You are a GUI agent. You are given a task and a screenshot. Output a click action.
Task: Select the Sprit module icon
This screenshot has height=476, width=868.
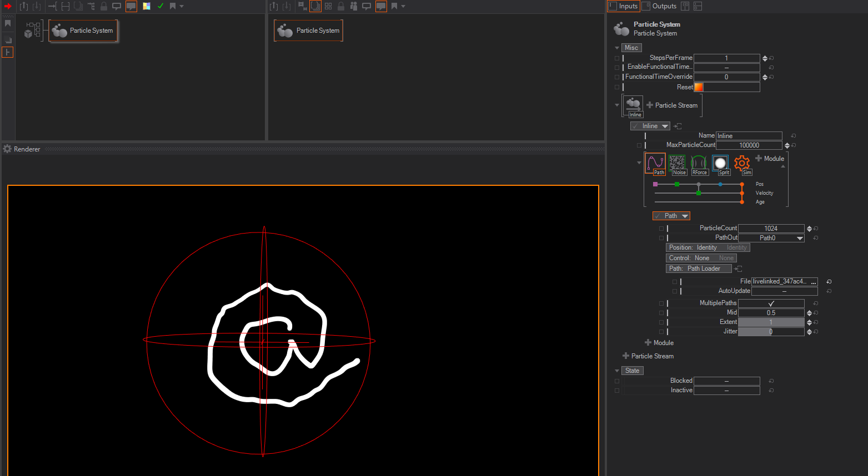pyautogui.click(x=720, y=163)
